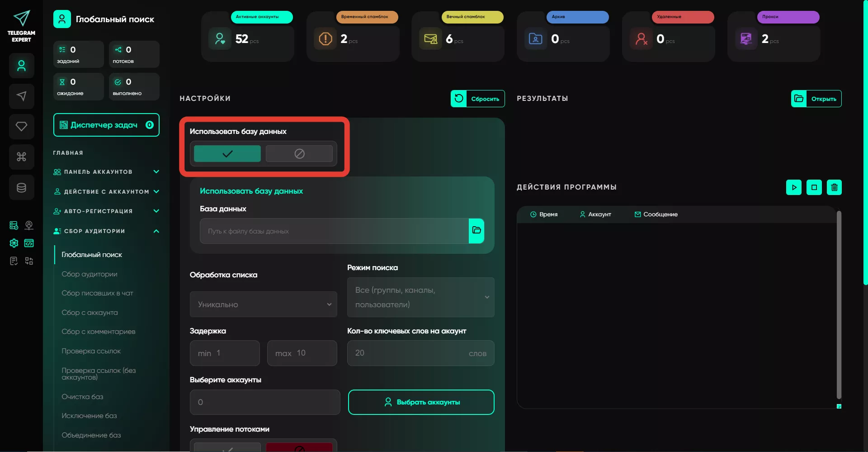
Task: Open Сбор с комментариев item
Action: [x=99, y=332]
